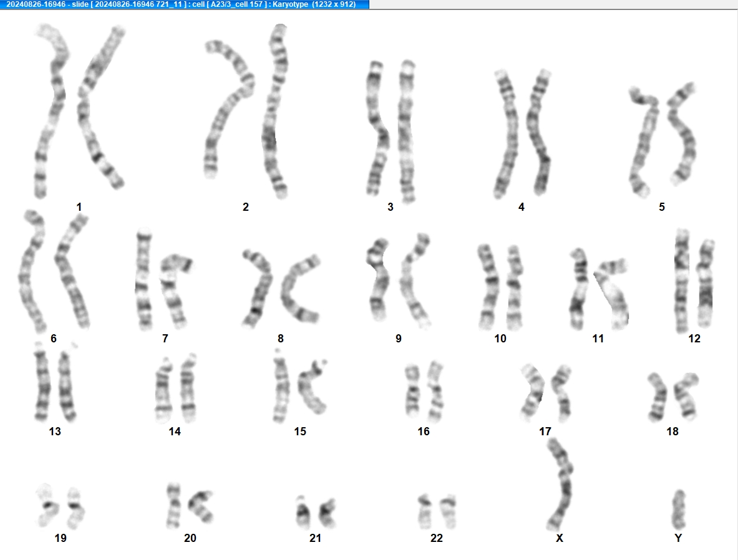The width and height of the screenshot is (738, 560).
Task: Click the karyotype window title bar
Action: tap(185, 4)
